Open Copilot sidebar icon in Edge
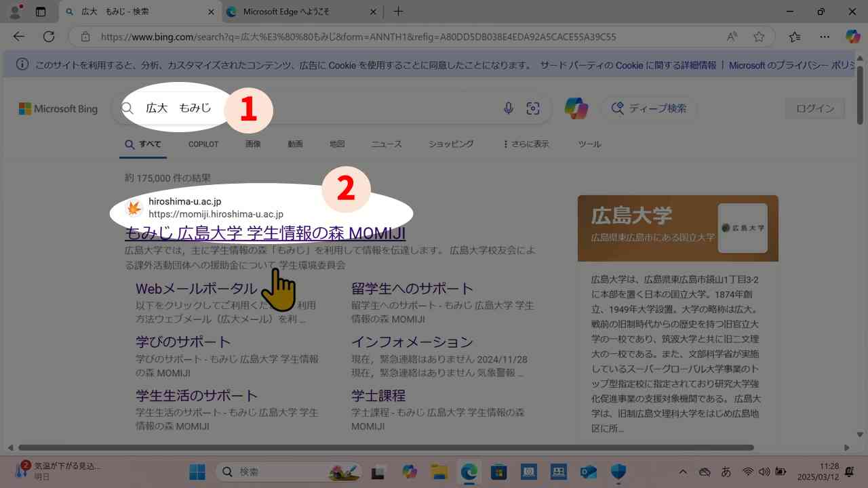868x488 pixels. (852, 37)
